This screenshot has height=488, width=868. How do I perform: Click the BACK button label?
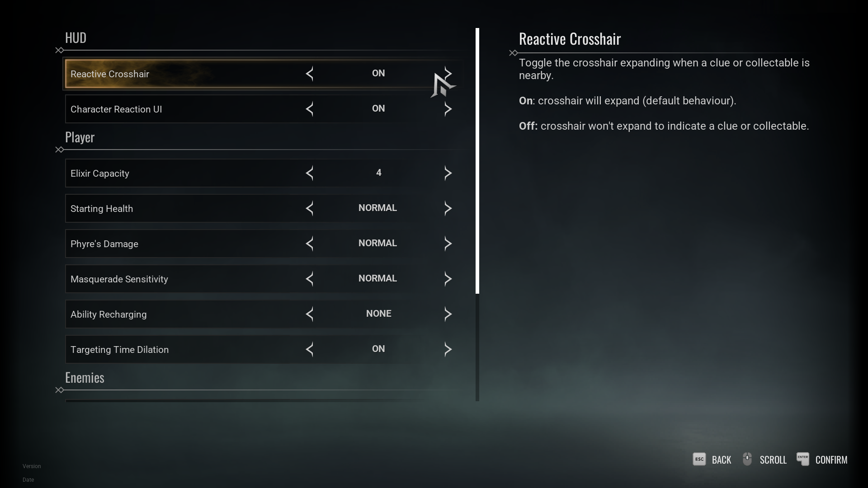coord(721,460)
